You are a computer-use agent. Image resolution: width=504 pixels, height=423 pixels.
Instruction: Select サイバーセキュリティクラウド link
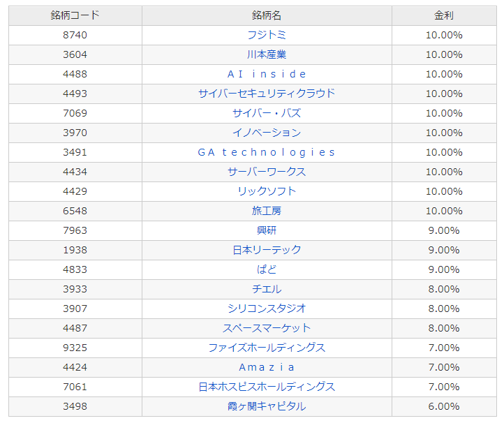pyautogui.click(x=267, y=94)
